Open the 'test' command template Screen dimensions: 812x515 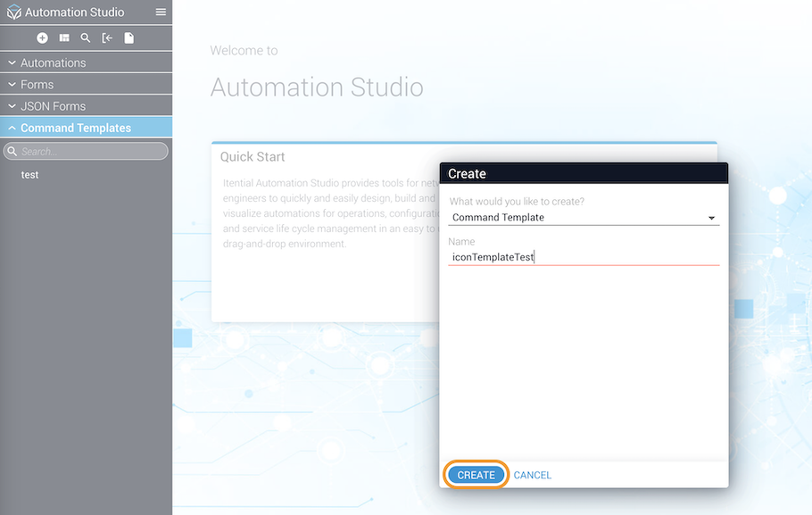pos(29,175)
